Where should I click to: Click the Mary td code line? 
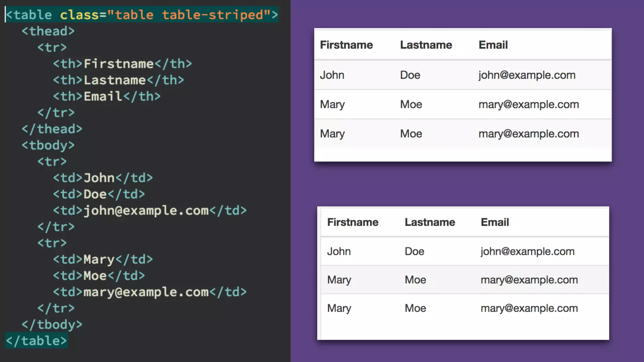103,260
